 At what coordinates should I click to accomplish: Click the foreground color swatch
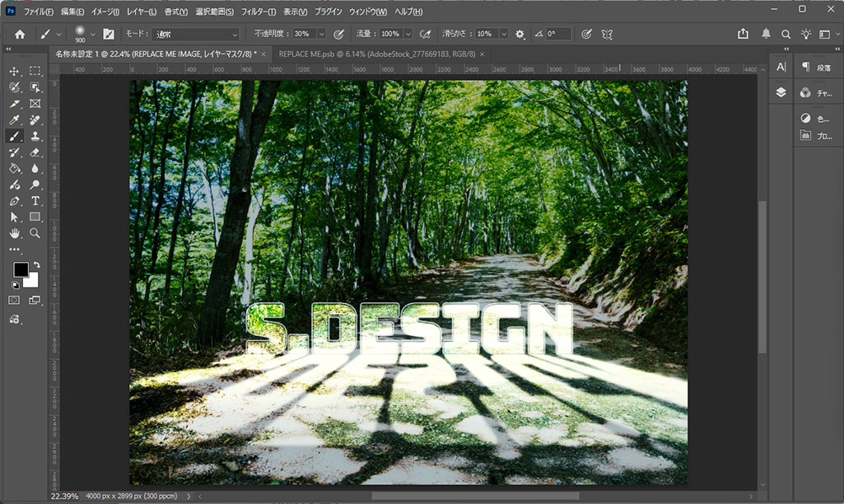[x=21, y=270]
